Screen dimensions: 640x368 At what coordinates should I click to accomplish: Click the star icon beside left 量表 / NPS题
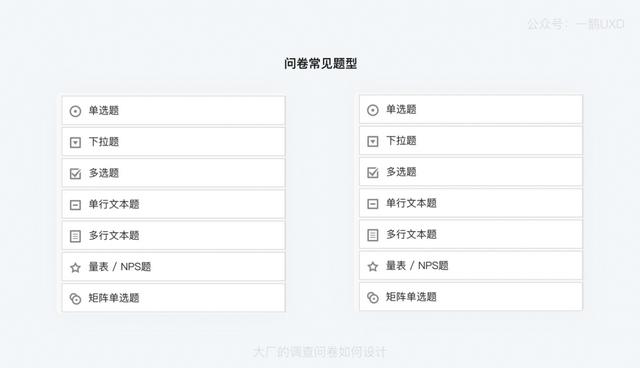point(75,268)
